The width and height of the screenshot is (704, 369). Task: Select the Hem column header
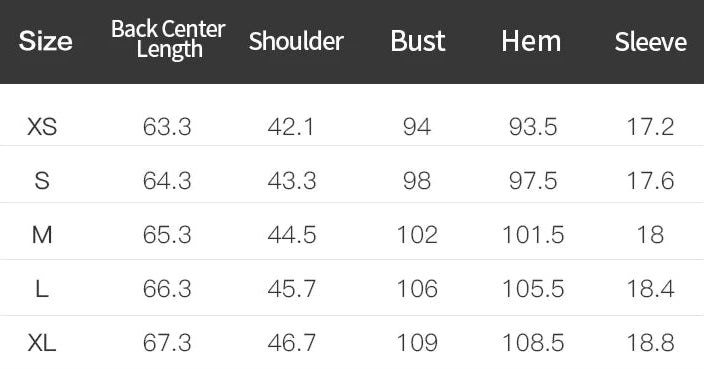531,41
